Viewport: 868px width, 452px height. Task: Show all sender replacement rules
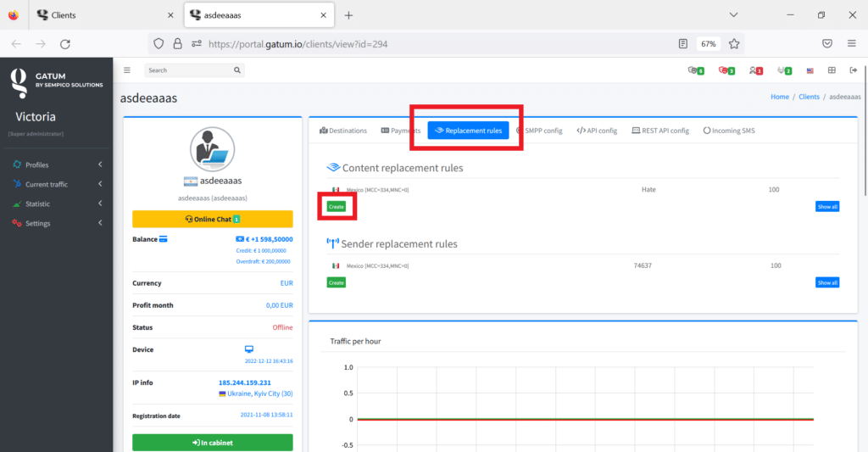point(827,282)
